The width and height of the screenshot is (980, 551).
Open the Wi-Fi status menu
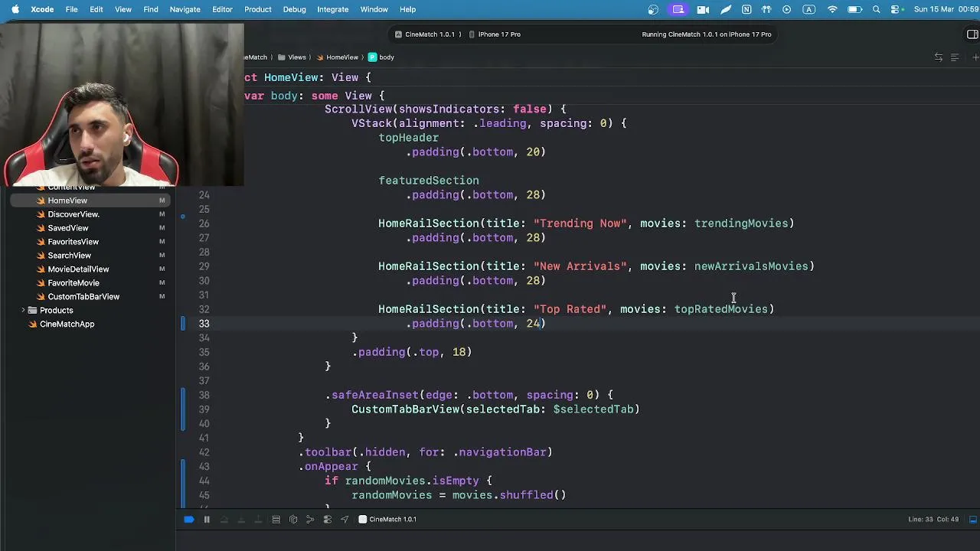tap(832, 9)
